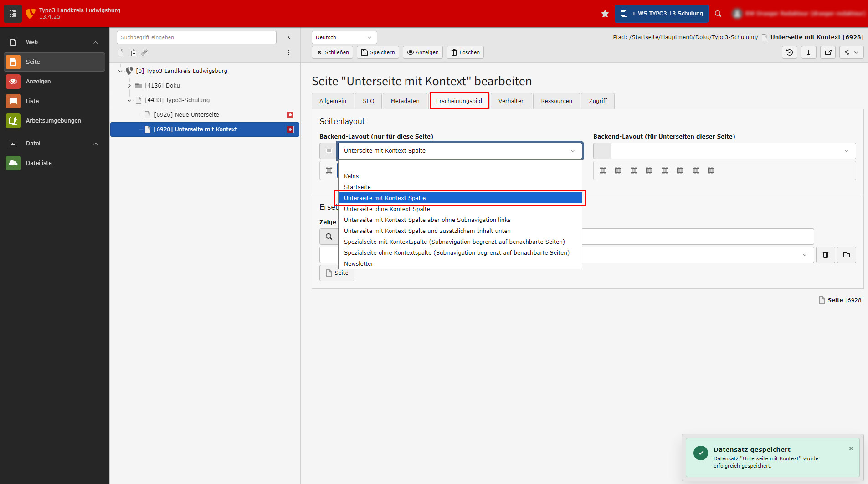
Task: Click the create new page icon in tree toolbar
Action: pyautogui.click(x=121, y=52)
